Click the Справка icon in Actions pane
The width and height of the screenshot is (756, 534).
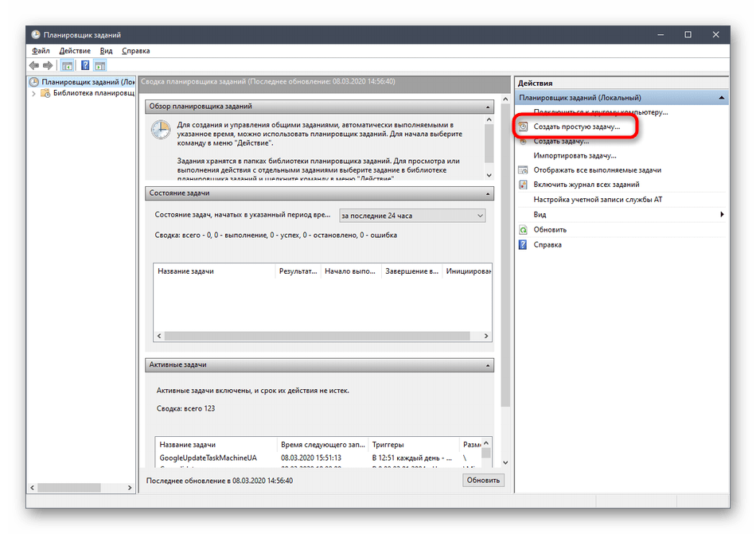[523, 245]
